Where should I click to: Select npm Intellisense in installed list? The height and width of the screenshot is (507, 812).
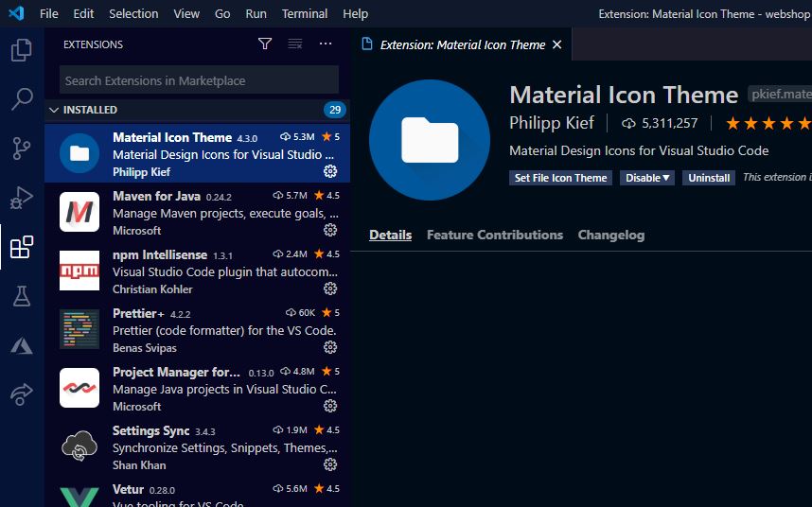click(x=197, y=271)
